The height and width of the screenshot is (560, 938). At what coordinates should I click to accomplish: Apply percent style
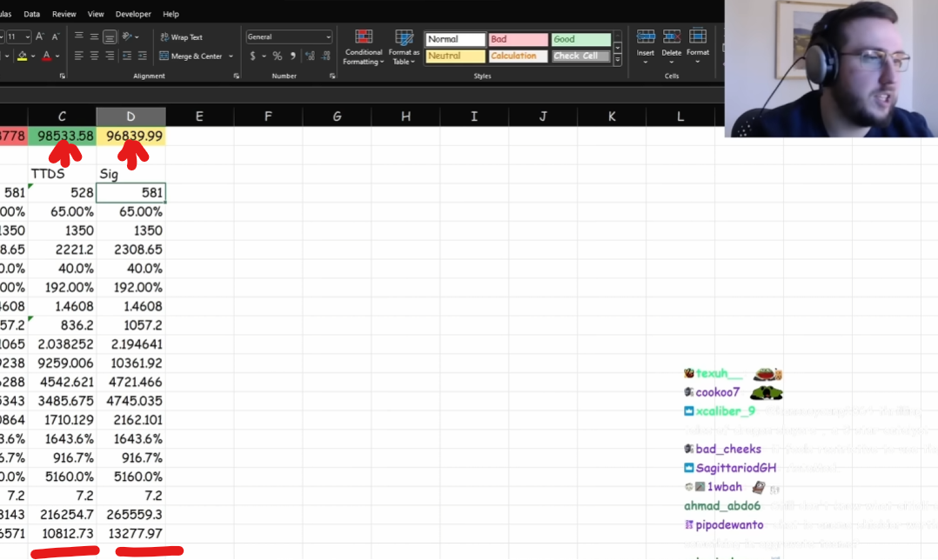277,57
